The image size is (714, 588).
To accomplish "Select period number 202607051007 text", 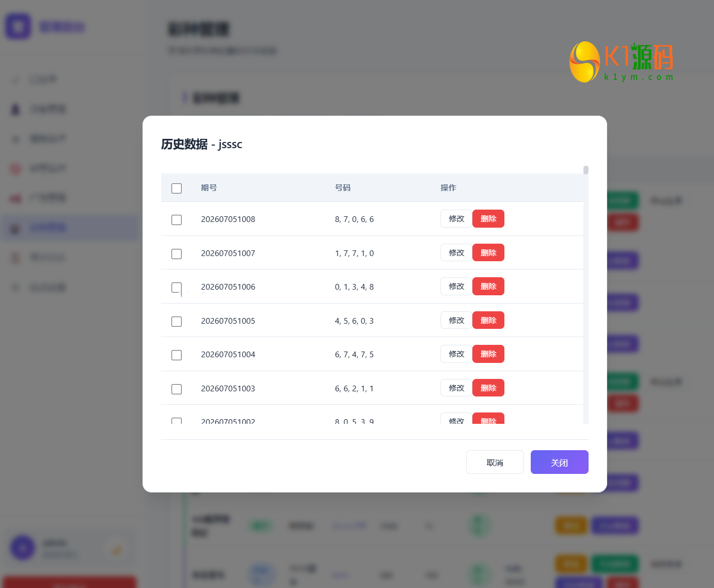I will (228, 253).
